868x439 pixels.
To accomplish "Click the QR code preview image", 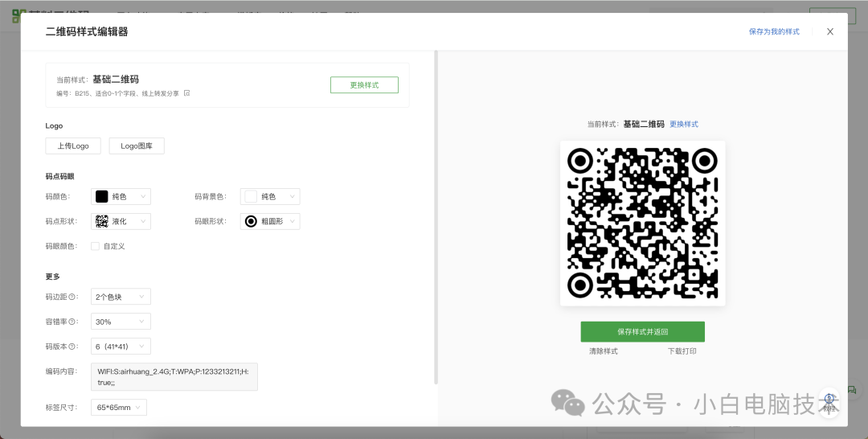I will [x=643, y=223].
